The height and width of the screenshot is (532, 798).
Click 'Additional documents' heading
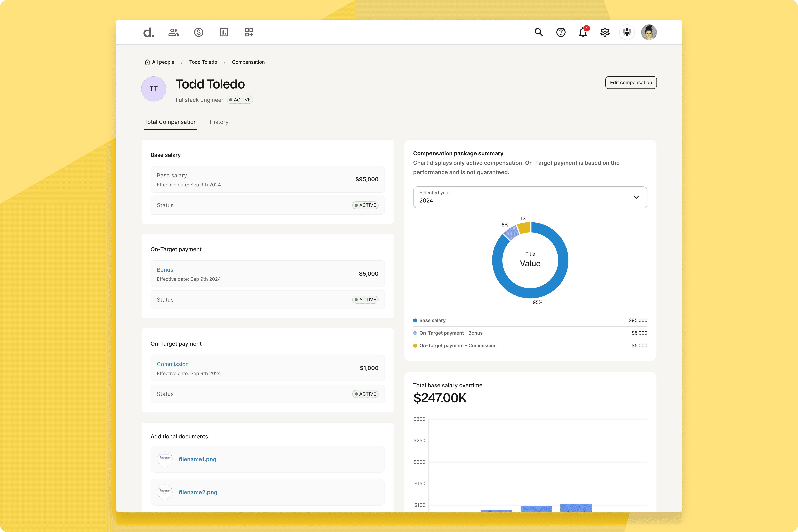coord(179,437)
